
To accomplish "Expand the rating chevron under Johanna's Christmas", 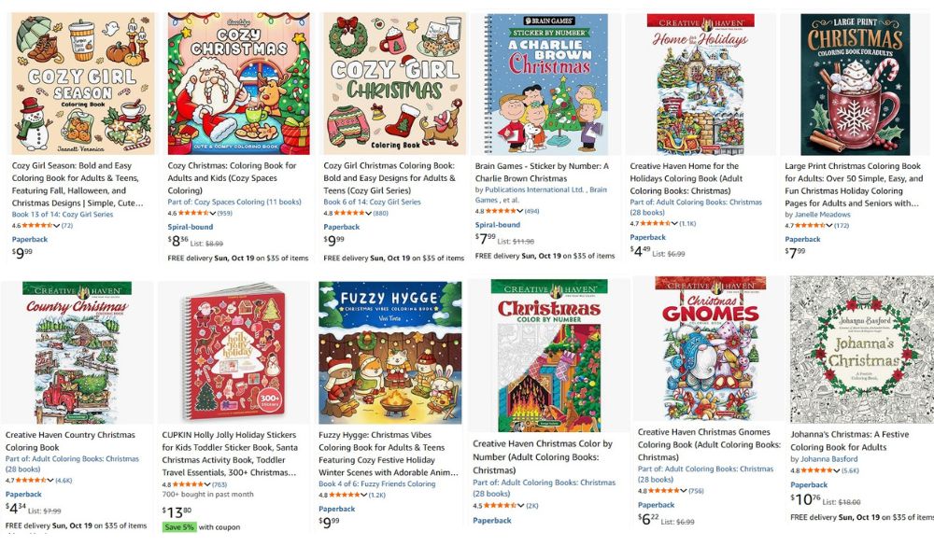I will coord(836,470).
